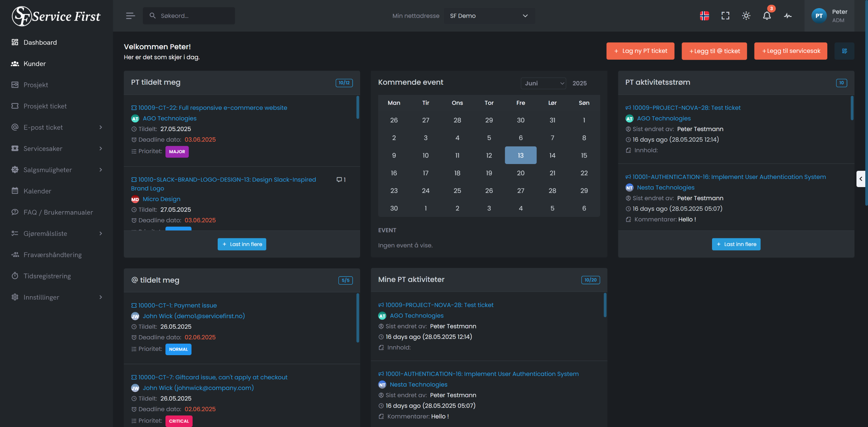Click the activity pulse icon in header
The width and height of the screenshot is (868, 427).
pyautogui.click(x=788, y=16)
